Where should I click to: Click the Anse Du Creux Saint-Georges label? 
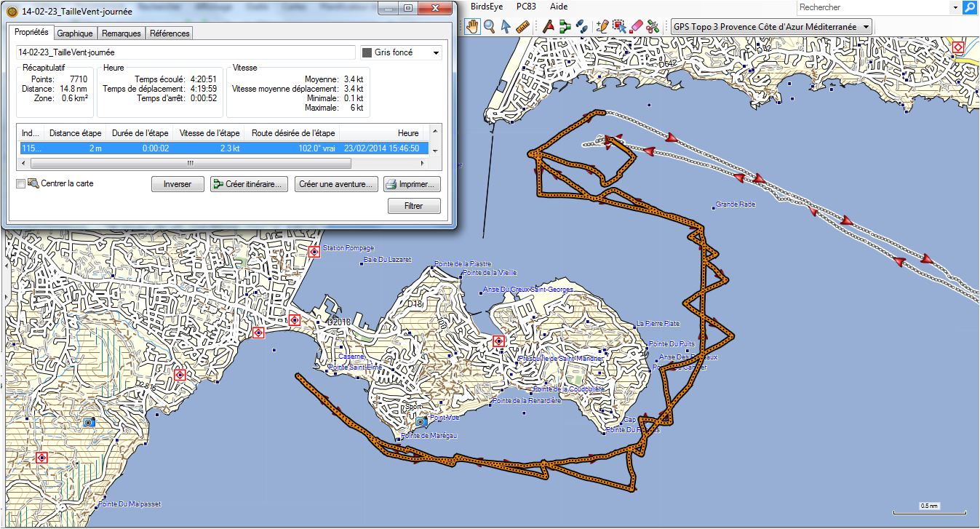(528, 290)
